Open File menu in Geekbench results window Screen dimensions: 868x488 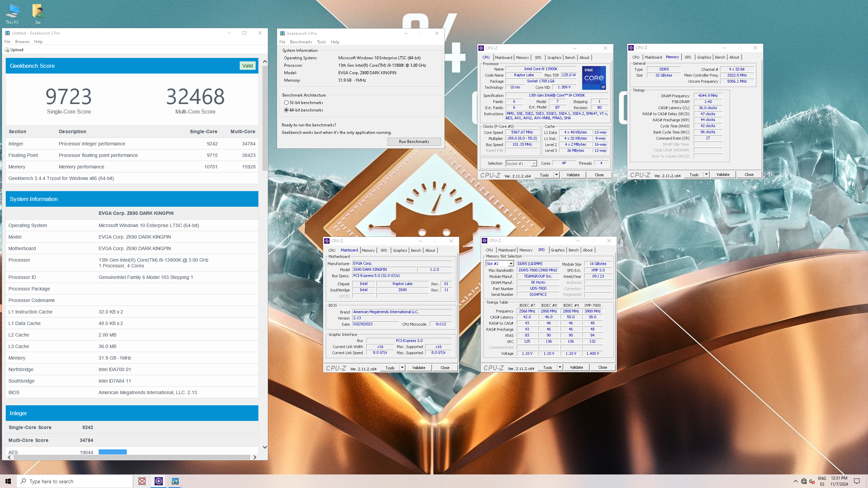pos(7,42)
